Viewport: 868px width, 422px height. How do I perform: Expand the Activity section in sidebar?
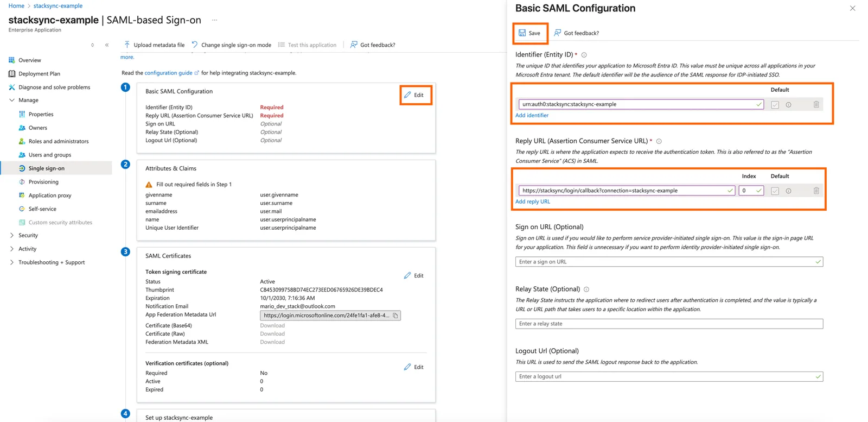(12, 249)
